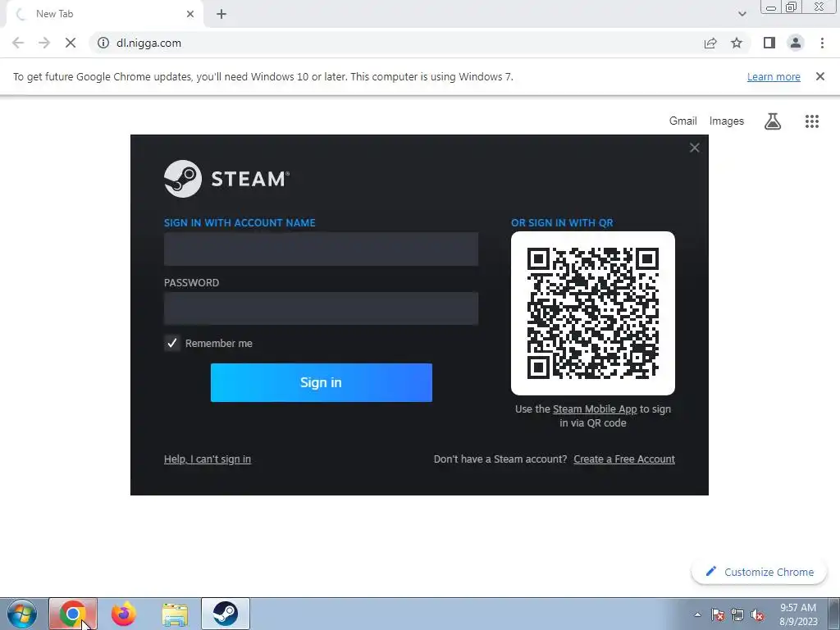This screenshot has width=840, height=630.
Task: Launch Firefox from the taskbar
Action: (x=124, y=614)
